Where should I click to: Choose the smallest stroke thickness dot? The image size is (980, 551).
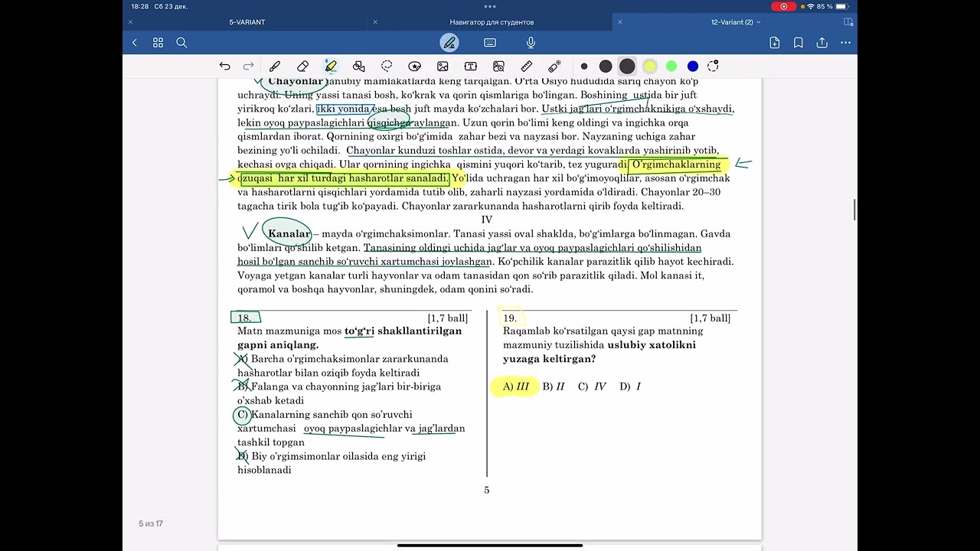(x=584, y=66)
